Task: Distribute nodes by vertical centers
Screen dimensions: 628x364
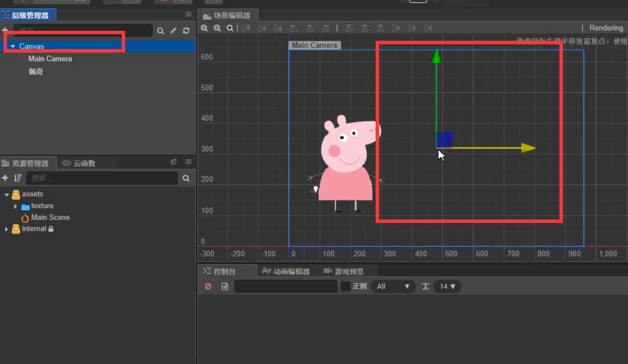Action: [365, 28]
